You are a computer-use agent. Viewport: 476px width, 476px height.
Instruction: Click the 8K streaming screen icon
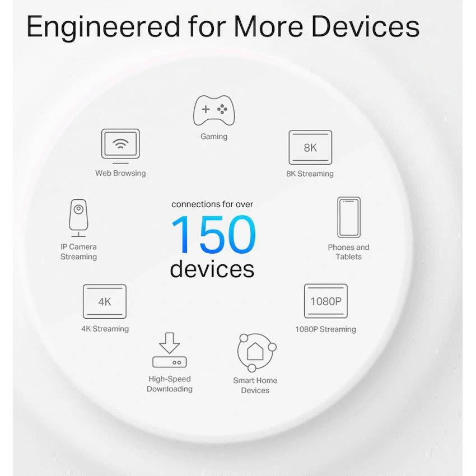coord(310,147)
